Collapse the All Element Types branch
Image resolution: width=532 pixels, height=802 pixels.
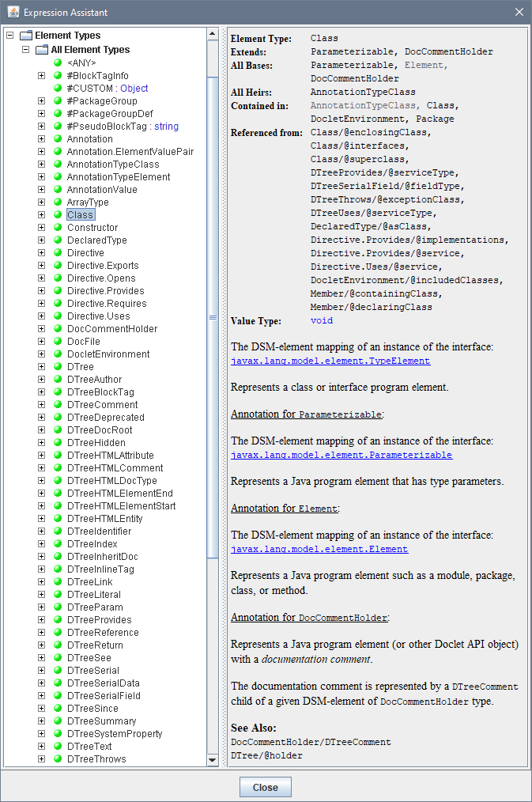pos(26,50)
